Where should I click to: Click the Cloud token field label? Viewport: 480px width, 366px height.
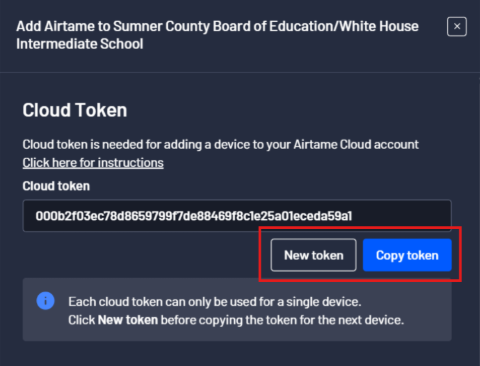click(56, 186)
